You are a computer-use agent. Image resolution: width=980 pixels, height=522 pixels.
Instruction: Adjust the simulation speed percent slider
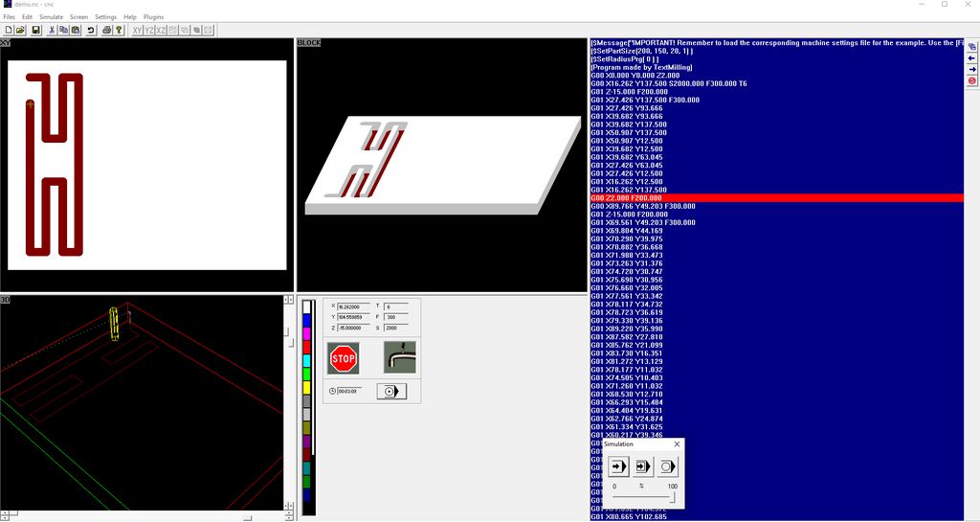(644, 498)
